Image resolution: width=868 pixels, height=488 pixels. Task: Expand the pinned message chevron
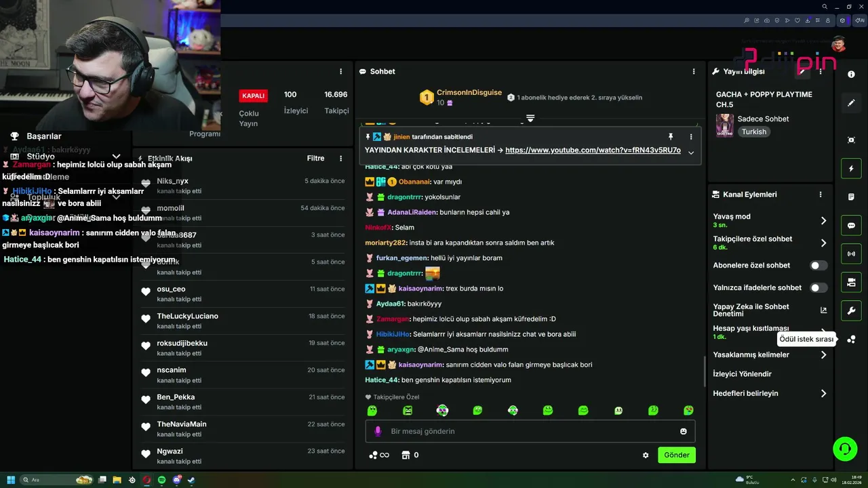pyautogui.click(x=691, y=152)
